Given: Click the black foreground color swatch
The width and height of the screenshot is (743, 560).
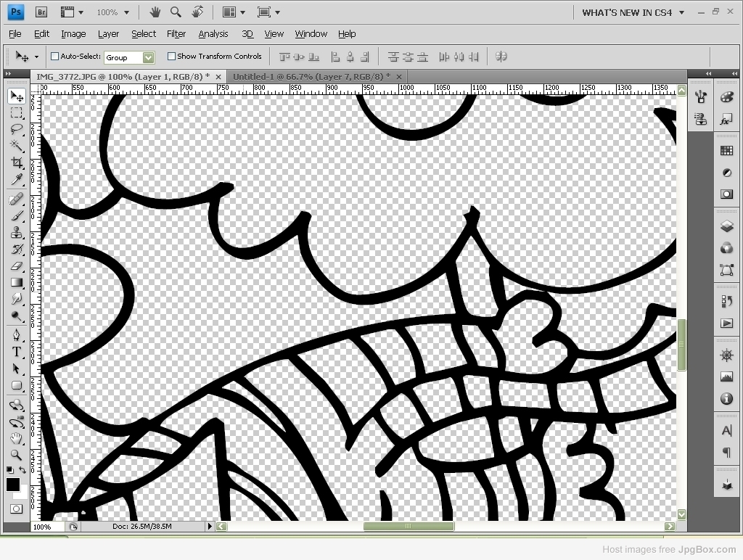Looking at the screenshot, I should tap(13, 485).
